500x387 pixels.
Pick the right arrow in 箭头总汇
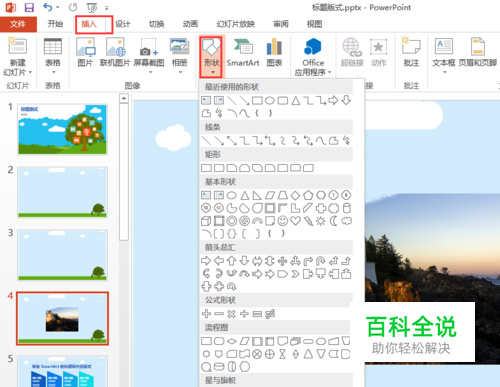pyautogui.click(x=206, y=261)
